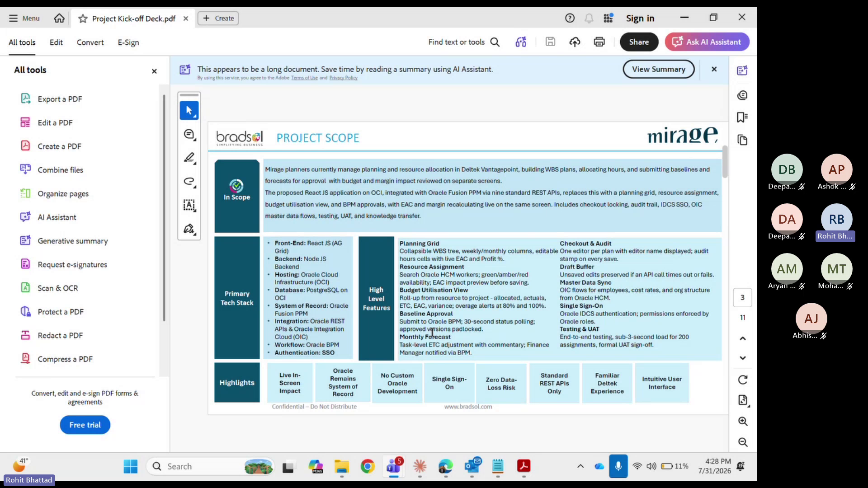Click the Zoom out magnifier icon
The height and width of the screenshot is (488, 868).
pos(742,442)
